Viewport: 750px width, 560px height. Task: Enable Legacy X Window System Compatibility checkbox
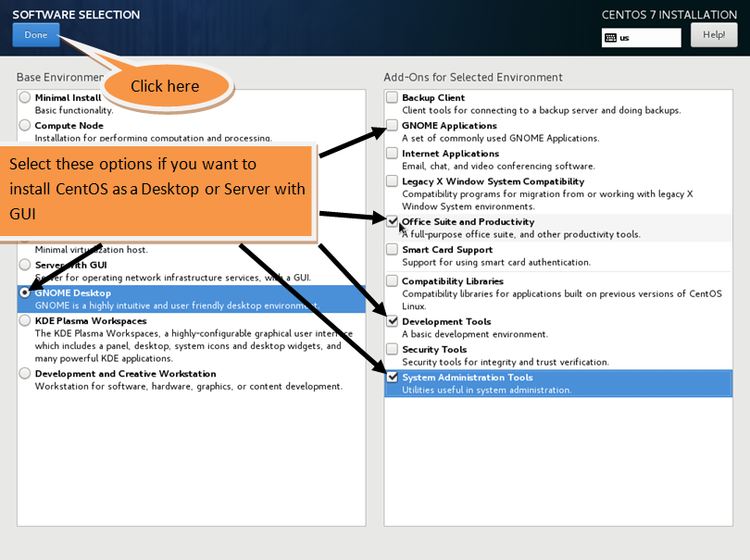393,181
